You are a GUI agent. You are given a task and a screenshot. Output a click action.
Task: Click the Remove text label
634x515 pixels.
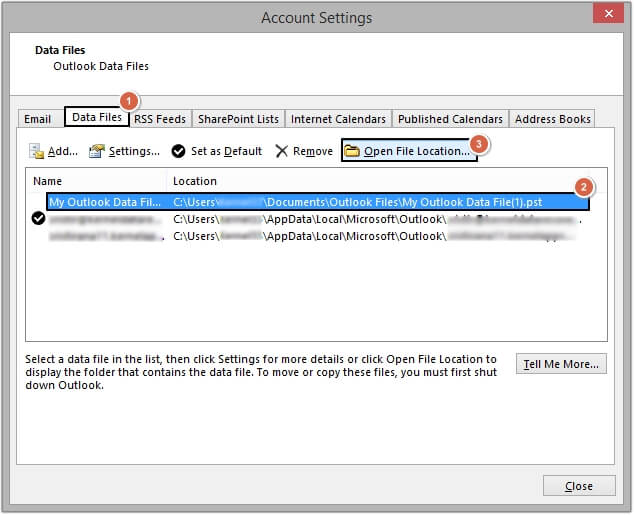tap(313, 151)
